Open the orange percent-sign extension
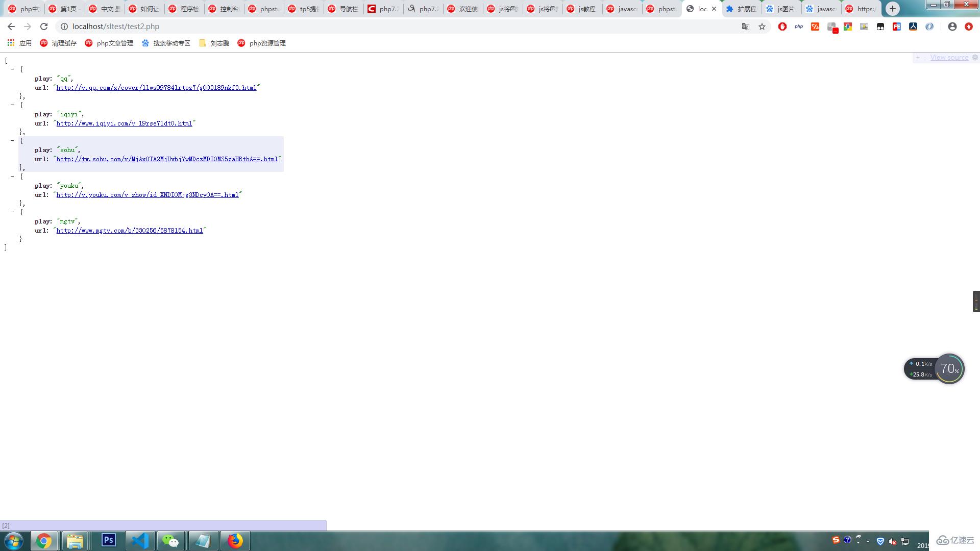The width and height of the screenshot is (980, 551). tap(815, 27)
